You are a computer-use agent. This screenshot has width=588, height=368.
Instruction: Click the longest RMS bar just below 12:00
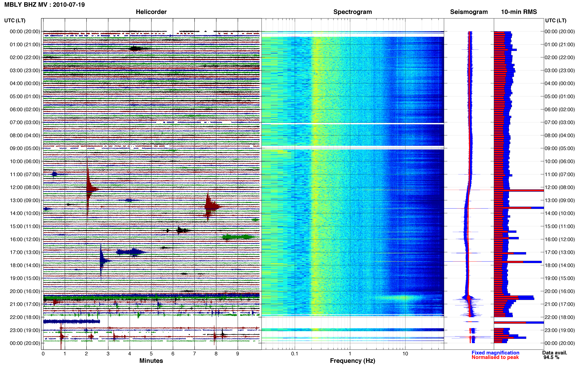[x=519, y=190]
